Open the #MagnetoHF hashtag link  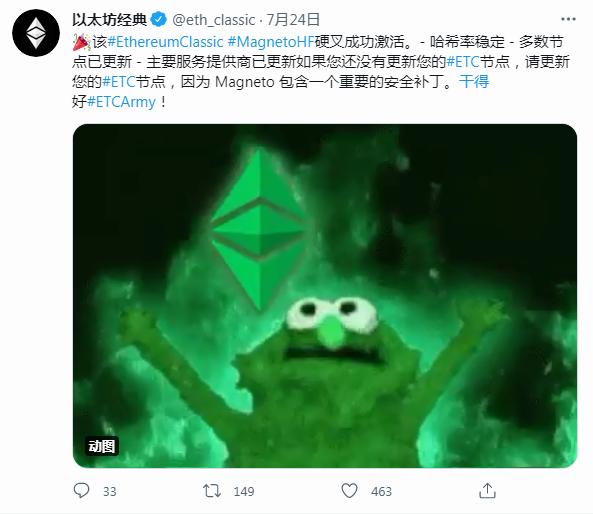click(271, 42)
